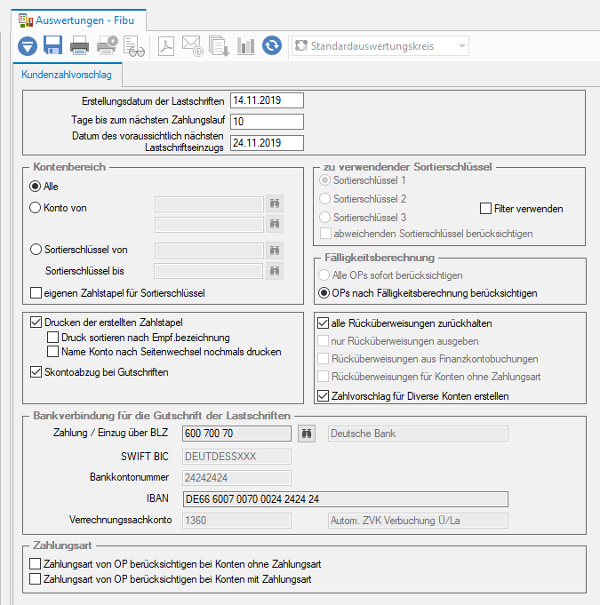Click binoculars lookup beside BLZ field
The height and width of the screenshot is (605, 600).
point(306,433)
